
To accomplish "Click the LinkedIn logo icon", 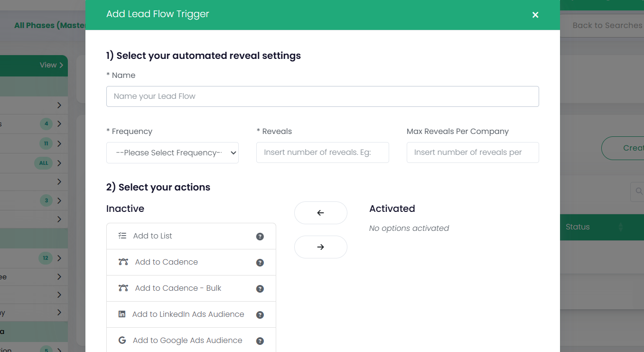I will (x=122, y=314).
